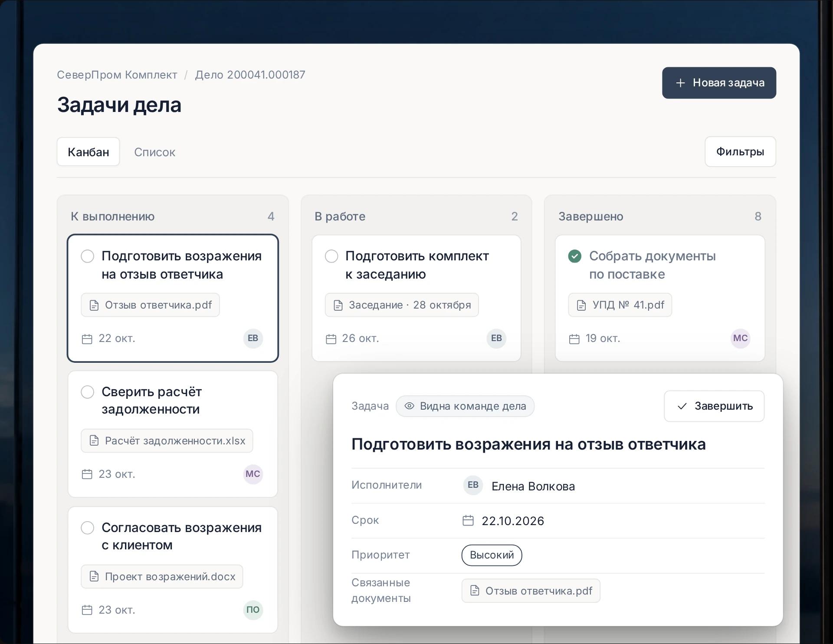Open Отзыв ответчика.pdf in Связанные документы
The height and width of the screenshot is (644, 833).
pos(531,591)
